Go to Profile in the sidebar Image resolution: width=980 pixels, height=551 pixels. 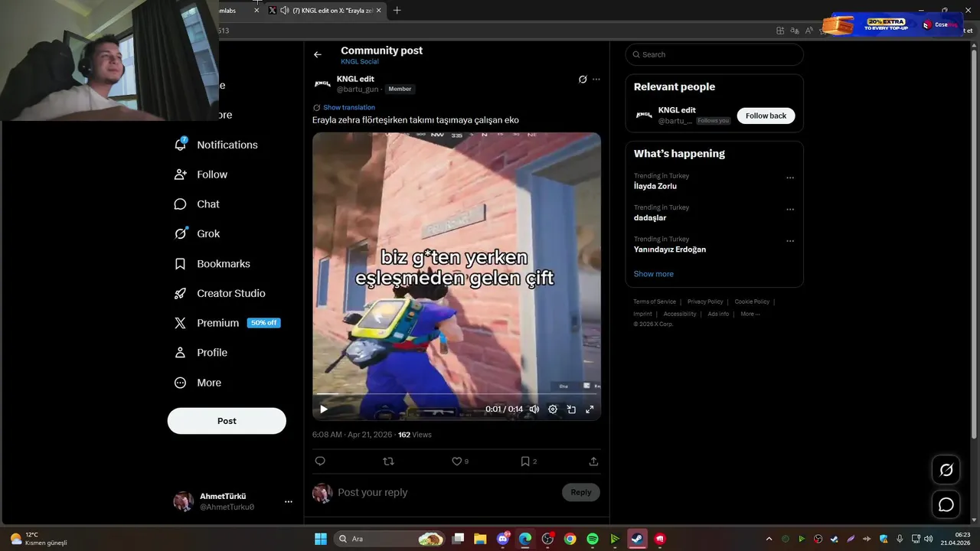[201, 353]
